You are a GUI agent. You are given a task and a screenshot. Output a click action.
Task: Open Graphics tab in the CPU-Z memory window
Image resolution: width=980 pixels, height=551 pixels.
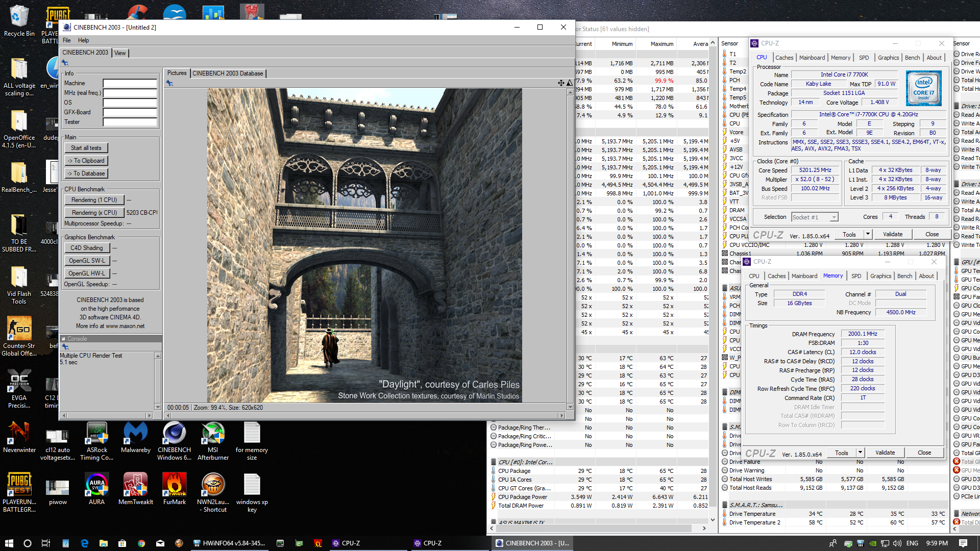880,276
